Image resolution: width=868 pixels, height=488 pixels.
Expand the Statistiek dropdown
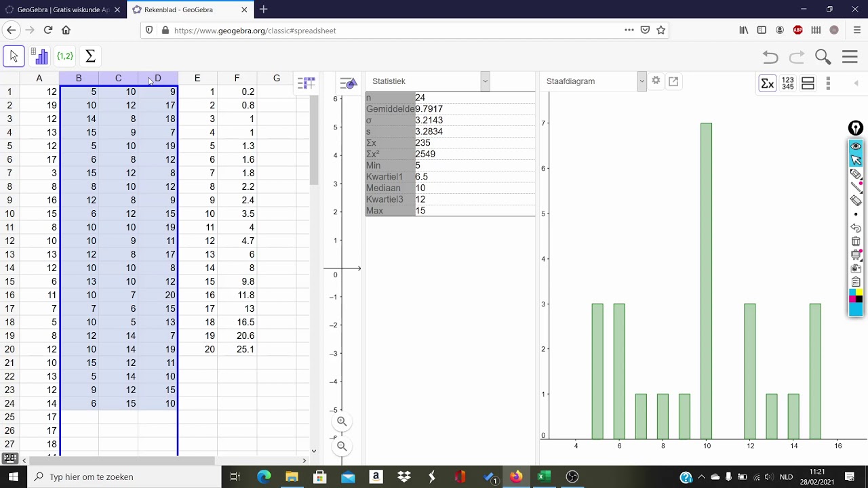[x=485, y=81]
